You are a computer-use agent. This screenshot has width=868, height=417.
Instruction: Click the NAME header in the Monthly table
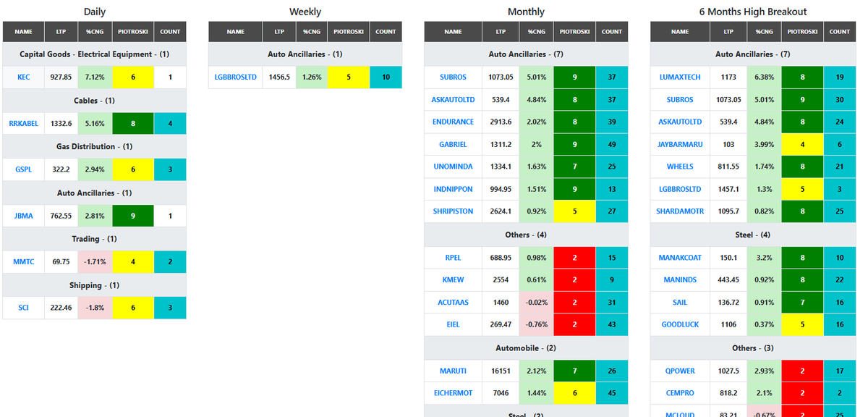click(x=454, y=32)
